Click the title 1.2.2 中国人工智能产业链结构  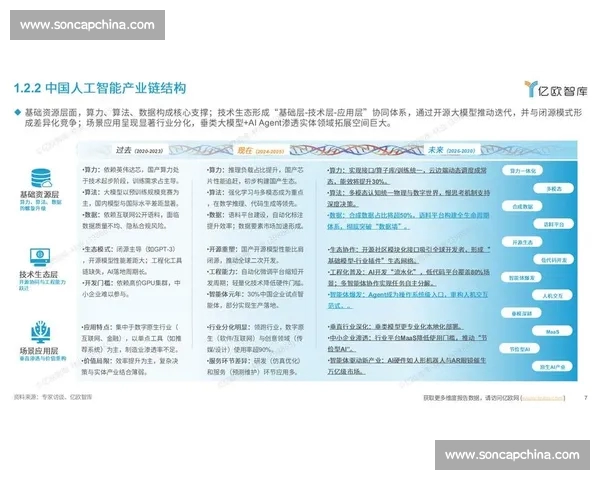coord(100,88)
